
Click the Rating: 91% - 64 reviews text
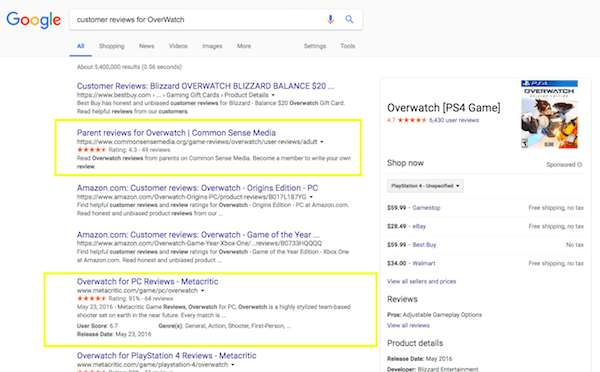click(140, 299)
